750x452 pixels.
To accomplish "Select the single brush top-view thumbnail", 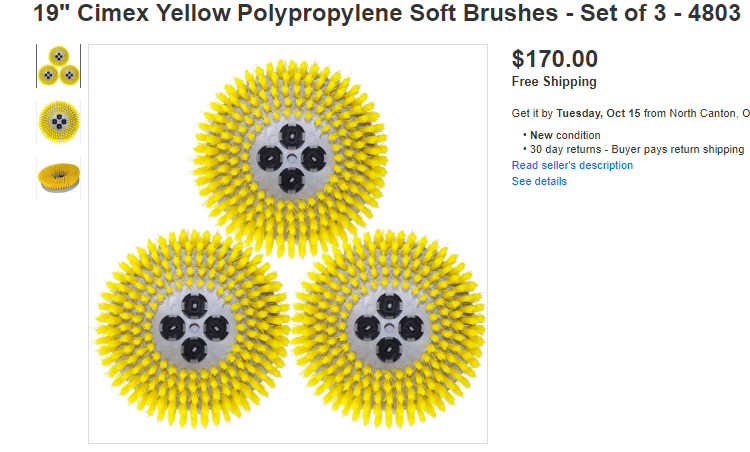I will tap(58, 122).
